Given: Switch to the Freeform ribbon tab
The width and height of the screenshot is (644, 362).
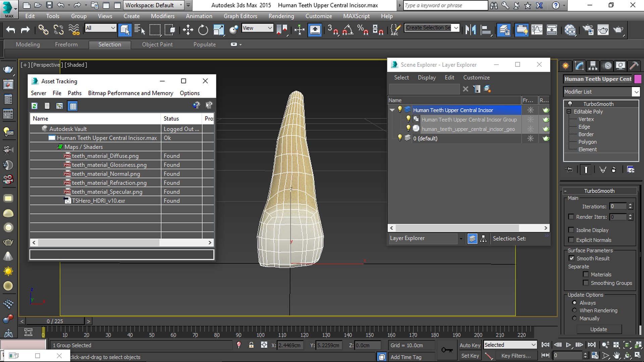Looking at the screenshot, I should coord(66,44).
